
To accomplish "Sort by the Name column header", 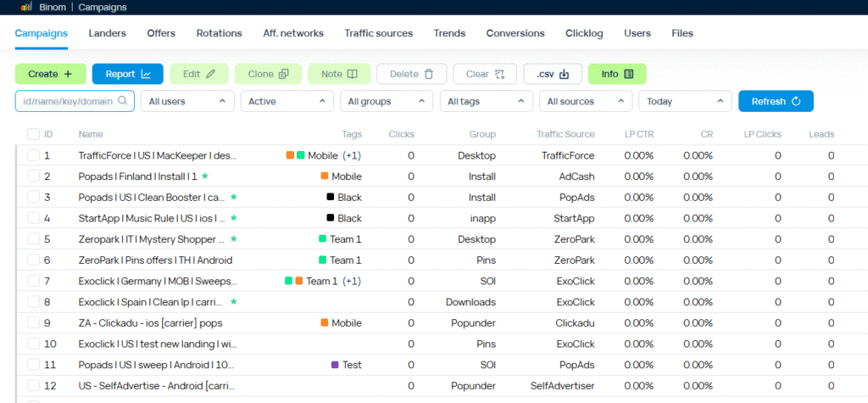I will pos(91,134).
